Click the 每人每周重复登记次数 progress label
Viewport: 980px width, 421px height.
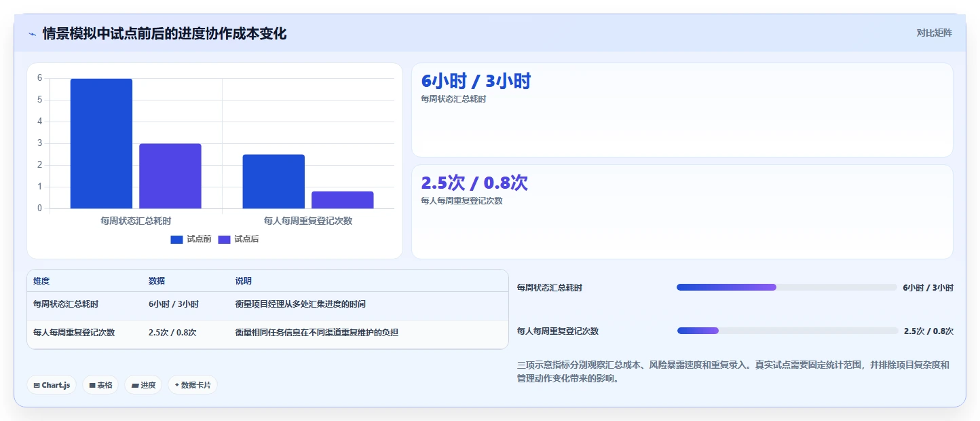(x=558, y=331)
